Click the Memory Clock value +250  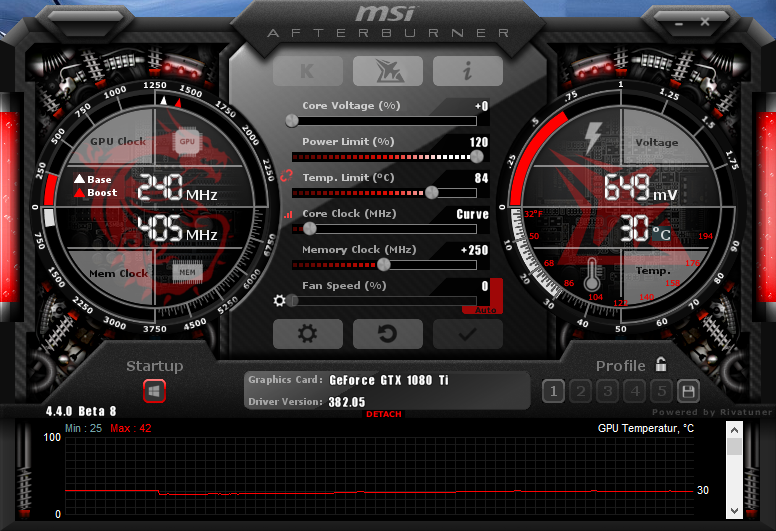click(475, 250)
